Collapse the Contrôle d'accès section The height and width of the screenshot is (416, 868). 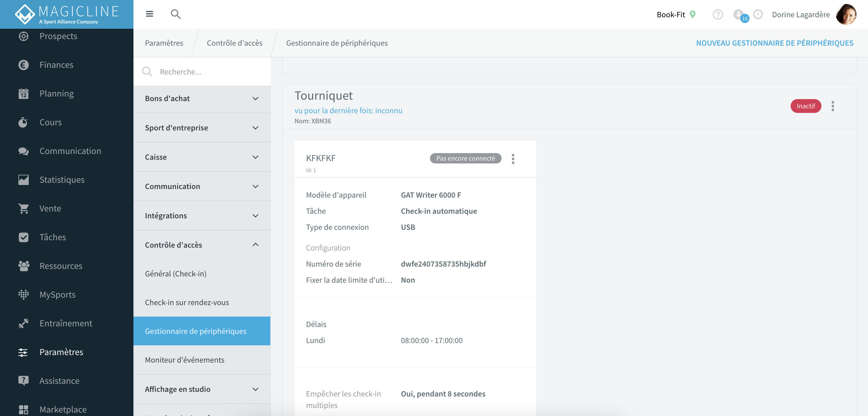(x=202, y=245)
